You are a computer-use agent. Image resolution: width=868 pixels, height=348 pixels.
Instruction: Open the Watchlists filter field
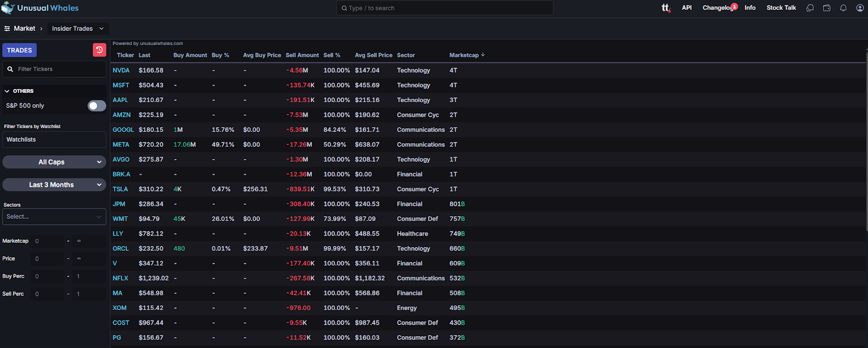coord(54,140)
